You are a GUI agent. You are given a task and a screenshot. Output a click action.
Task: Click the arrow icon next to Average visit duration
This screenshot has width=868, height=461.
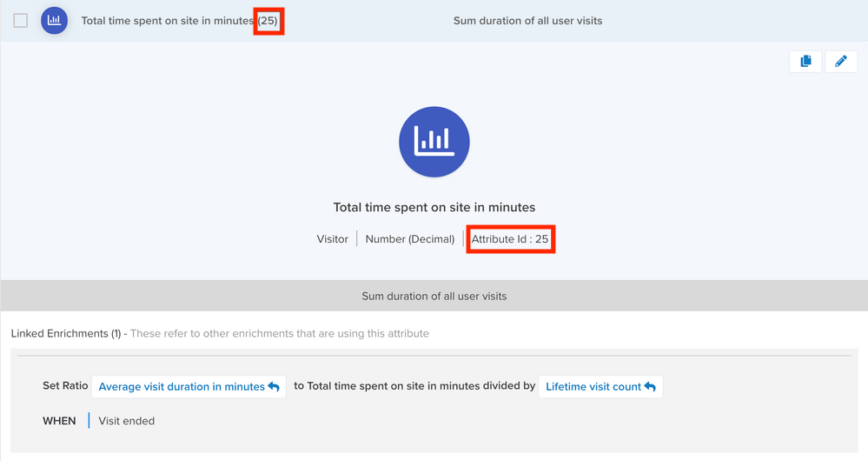point(274,387)
